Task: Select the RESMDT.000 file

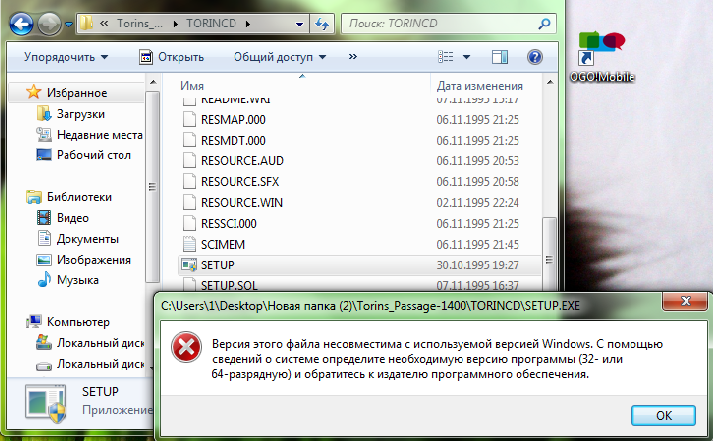Action: pos(233,140)
